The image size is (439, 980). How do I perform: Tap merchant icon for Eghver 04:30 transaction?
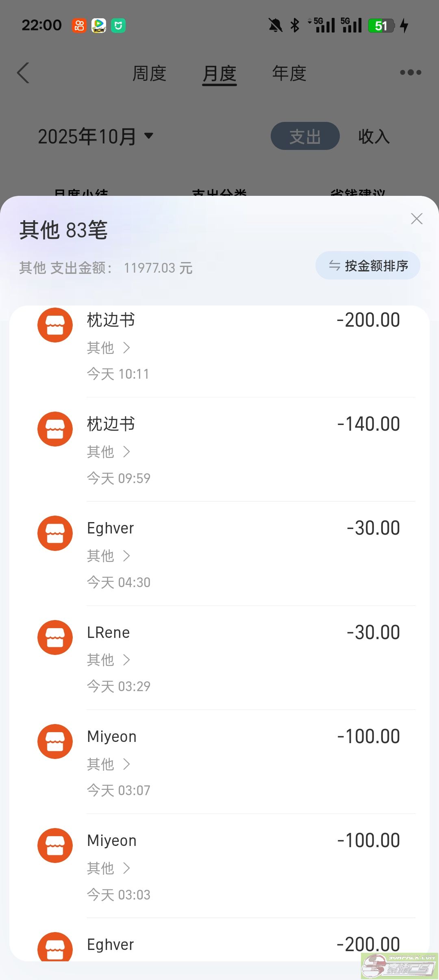tap(55, 533)
